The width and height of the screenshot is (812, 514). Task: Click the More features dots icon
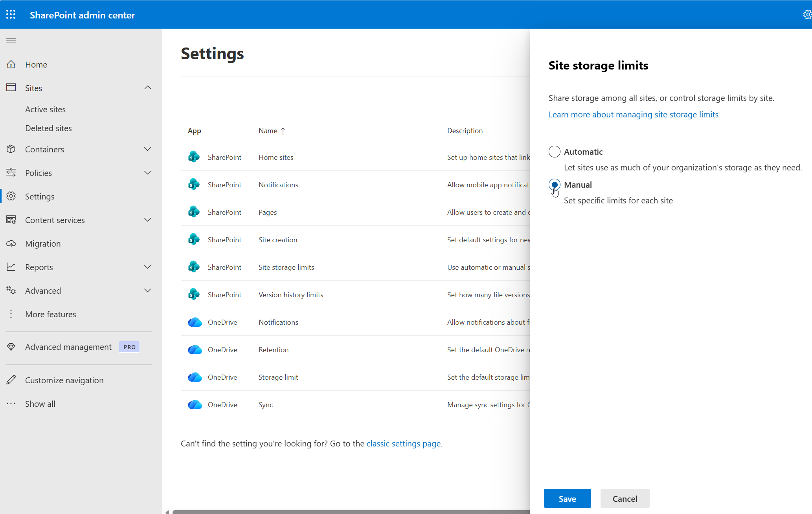tap(11, 314)
